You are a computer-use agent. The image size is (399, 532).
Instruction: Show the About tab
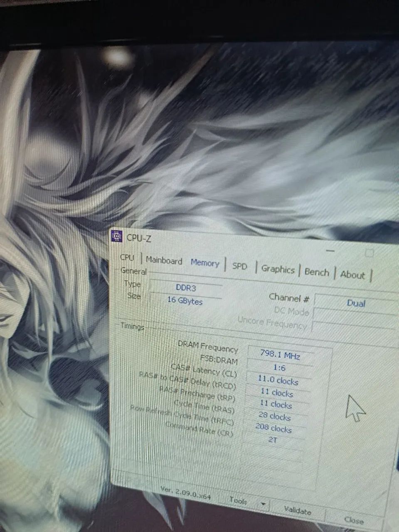pos(352,275)
